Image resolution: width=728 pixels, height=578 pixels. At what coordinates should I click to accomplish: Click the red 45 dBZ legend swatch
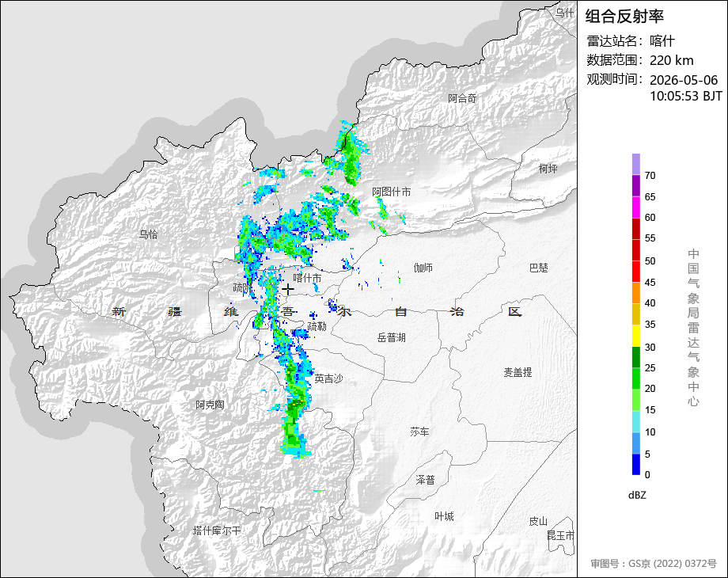pyautogui.click(x=636, y=272)
